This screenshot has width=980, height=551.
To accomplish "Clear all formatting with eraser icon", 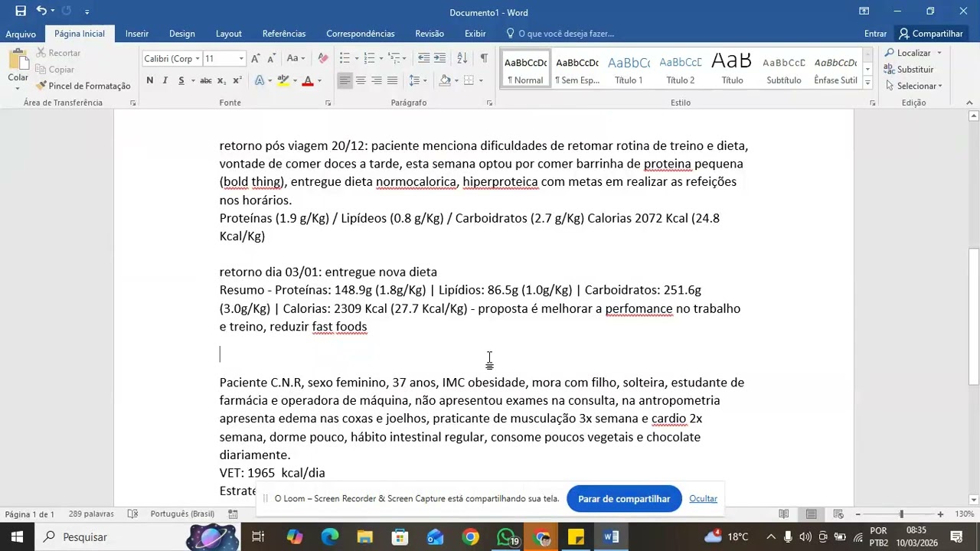I will 323,58.
